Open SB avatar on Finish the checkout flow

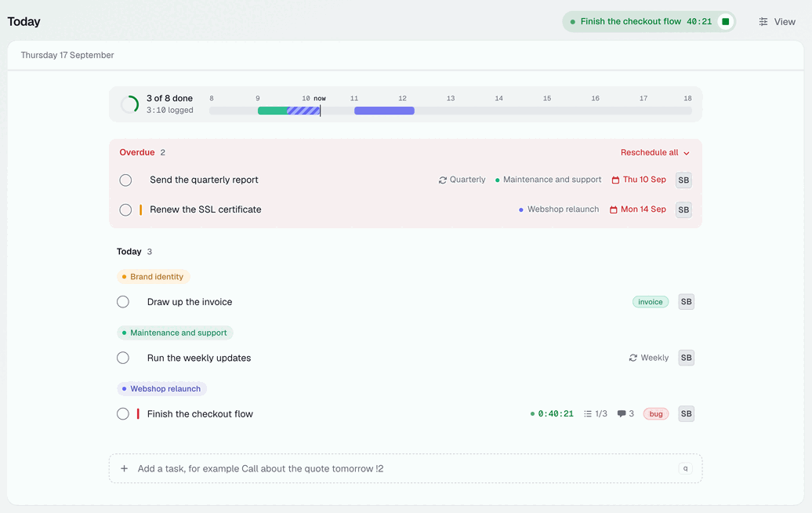[686, 413]
